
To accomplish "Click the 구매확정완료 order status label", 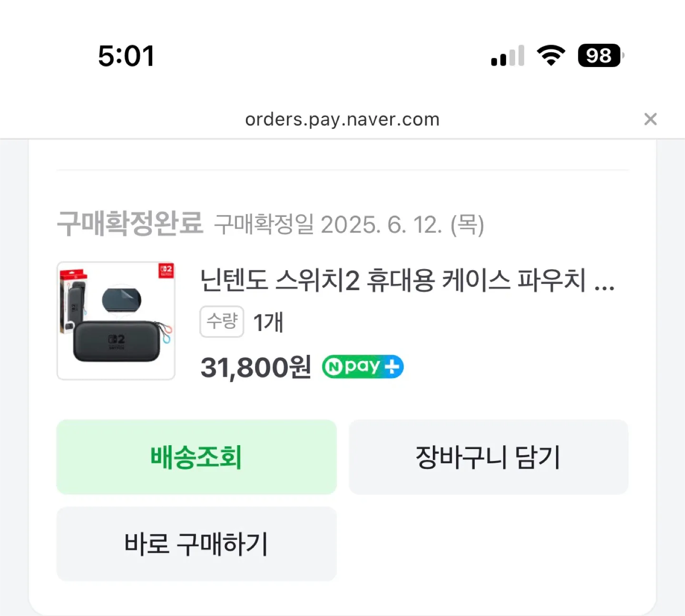I will [130, 224].
